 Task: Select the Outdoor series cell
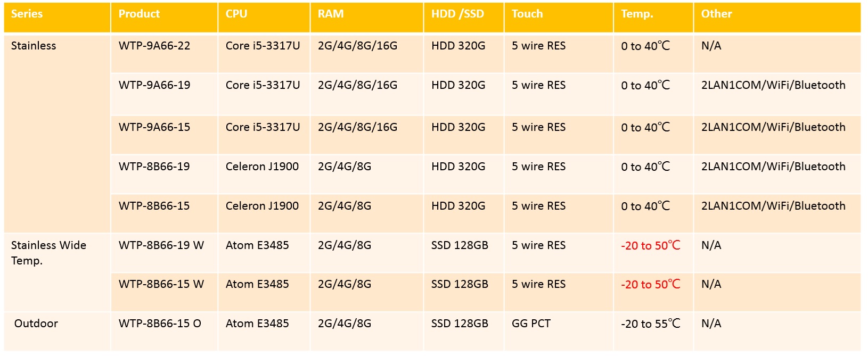(36, 324)
